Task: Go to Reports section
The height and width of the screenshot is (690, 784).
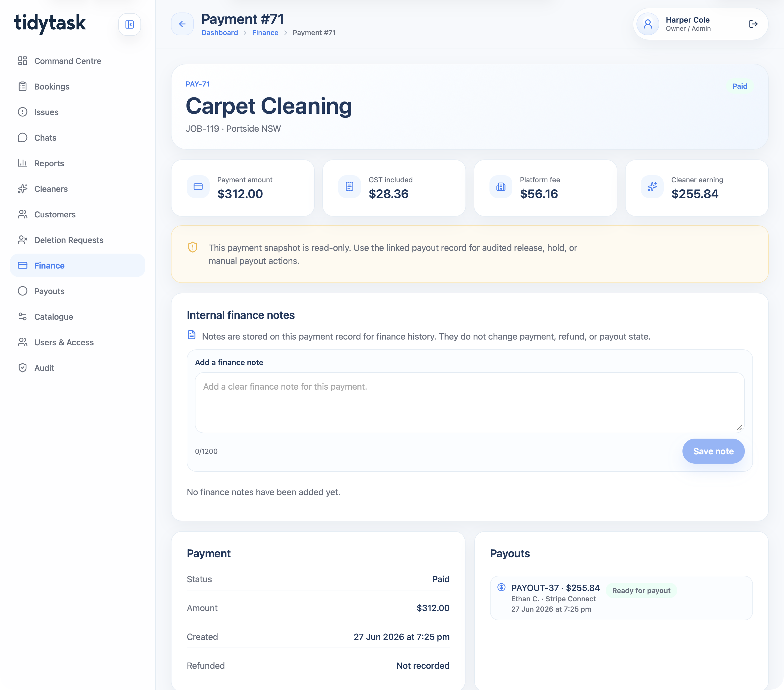Action: click(78, 163)
